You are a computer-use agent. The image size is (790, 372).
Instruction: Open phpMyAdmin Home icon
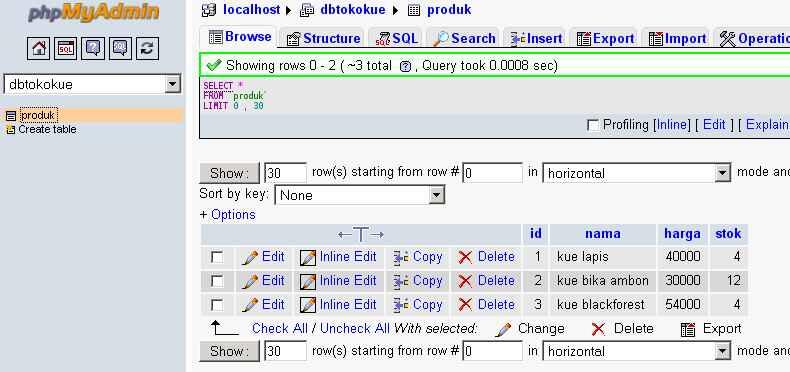coord(38,49)
